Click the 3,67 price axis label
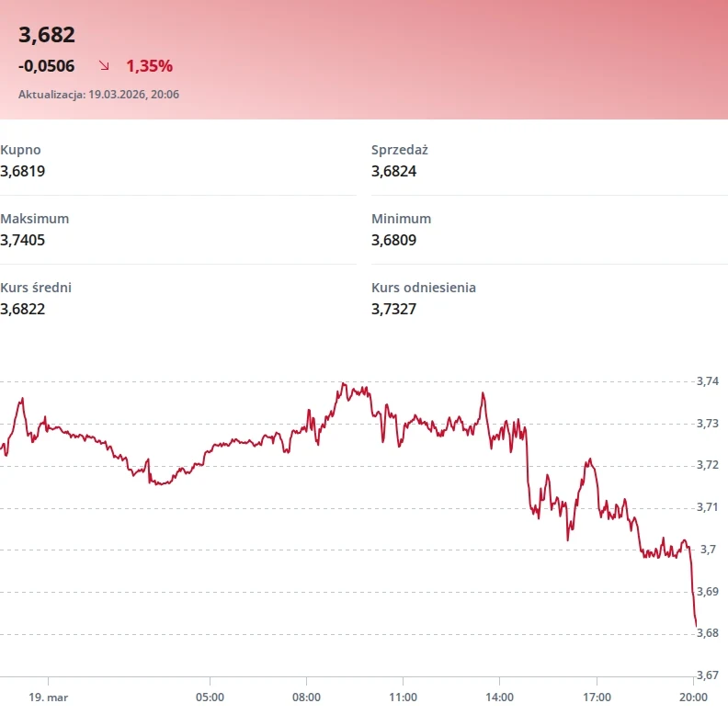The image size is (728, 726). click(708, 675)
